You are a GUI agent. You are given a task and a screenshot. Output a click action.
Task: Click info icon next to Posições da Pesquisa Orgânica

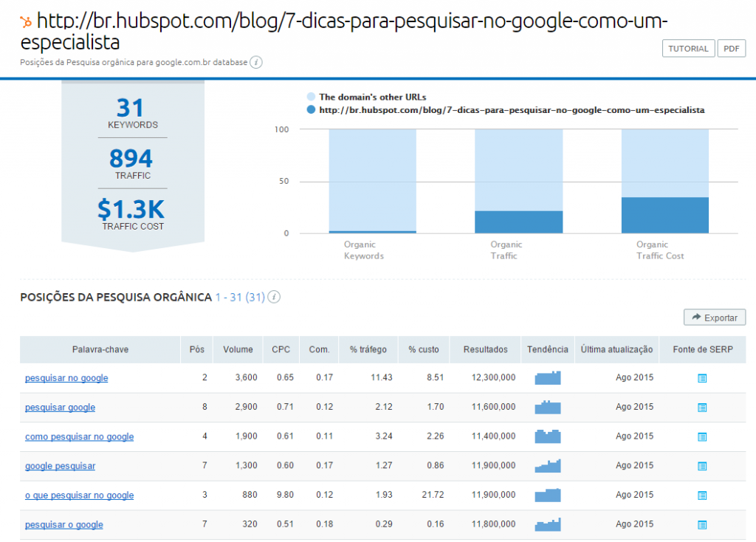pyautogui.click(x=274, y=298)
